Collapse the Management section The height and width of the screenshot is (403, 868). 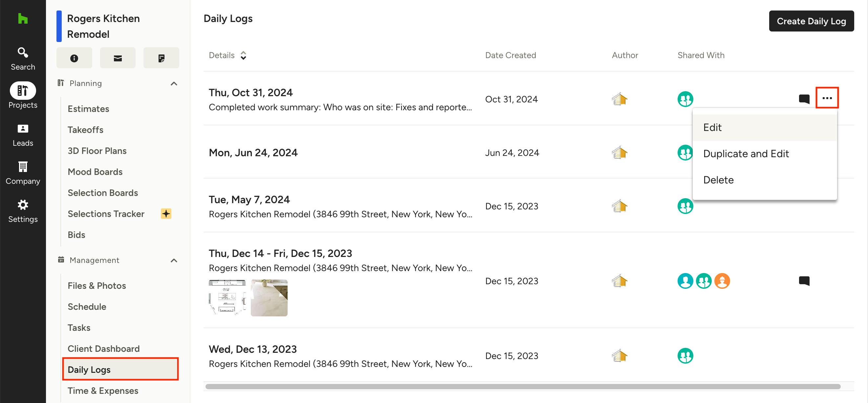[174, 261]
